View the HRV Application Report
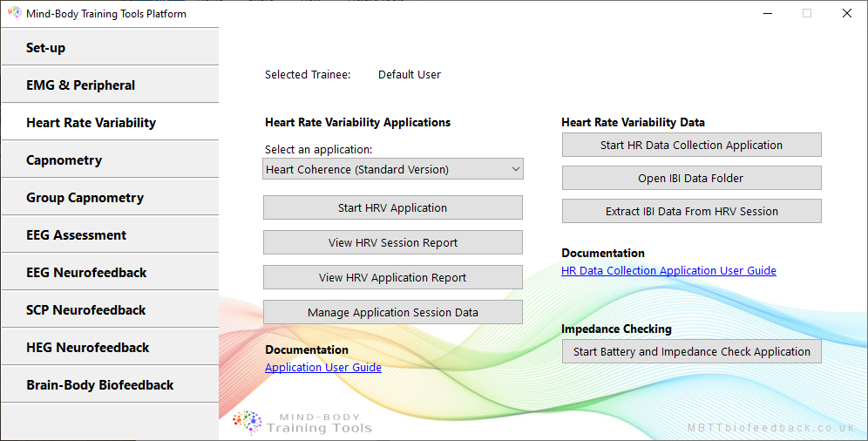The height and width of the screenshot is (441, 868). click(392, 277)
